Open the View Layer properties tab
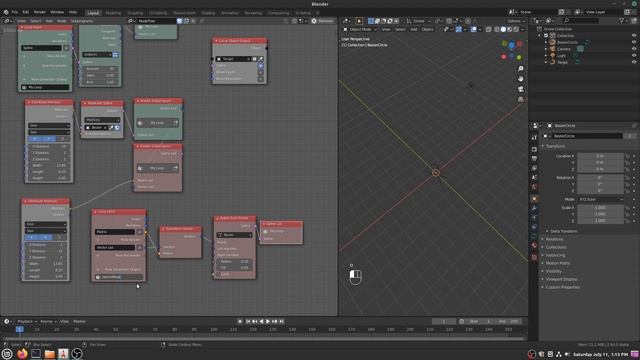The width and height of the screenshot is (640, 360). coord(534,168)
